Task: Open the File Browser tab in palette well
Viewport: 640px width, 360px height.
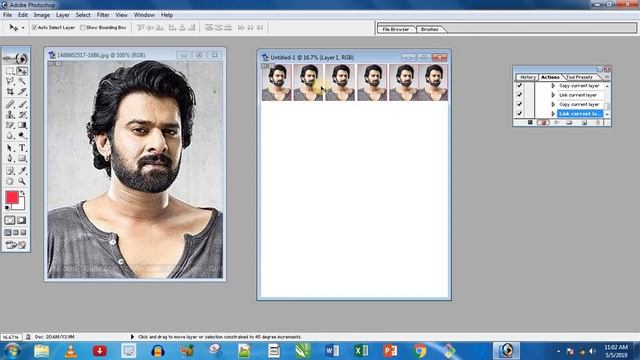Action: (396, 29)
